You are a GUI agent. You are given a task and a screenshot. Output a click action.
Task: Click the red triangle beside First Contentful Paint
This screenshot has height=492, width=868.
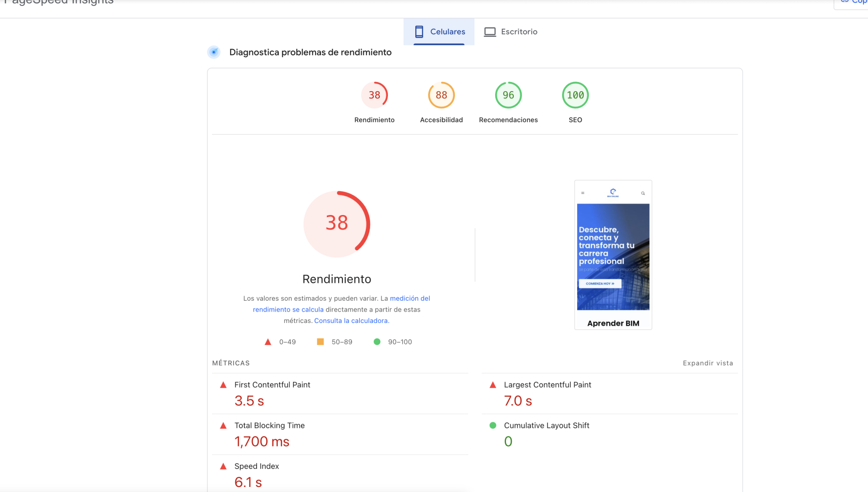223,385
